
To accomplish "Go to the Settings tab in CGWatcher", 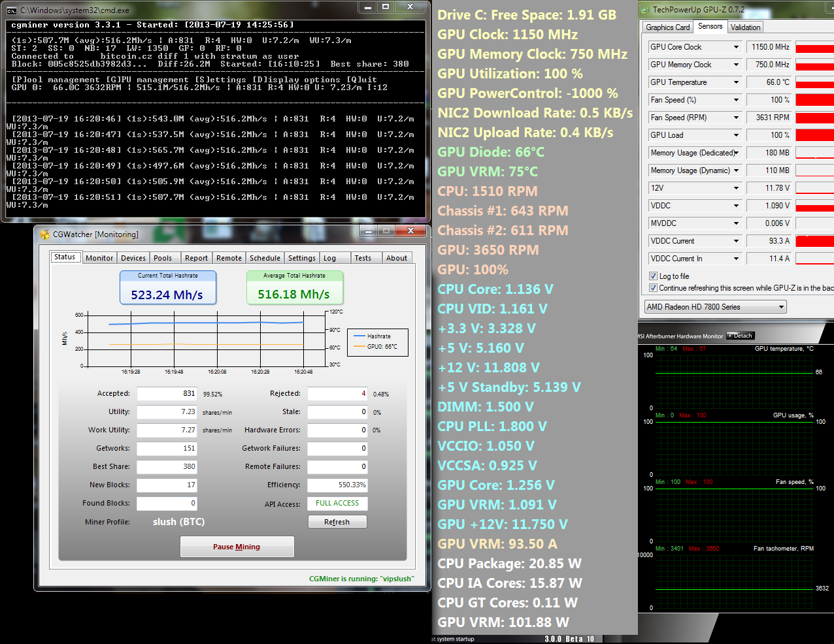I will pos(301,258).
